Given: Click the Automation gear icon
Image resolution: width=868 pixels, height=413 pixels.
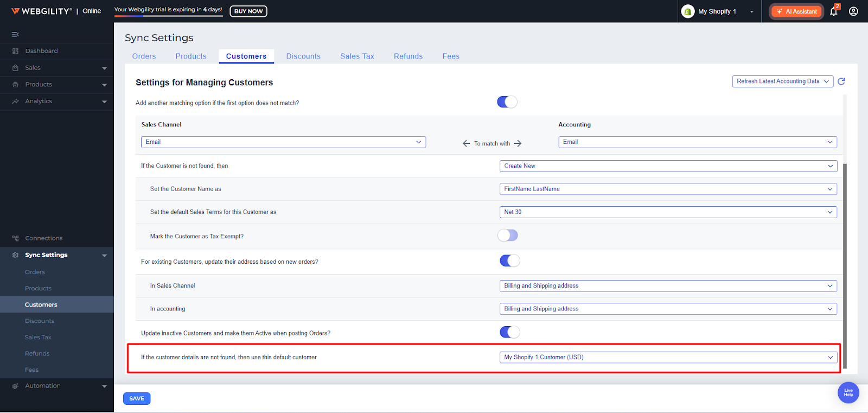Looking at the screenshot, I should (x=15, y=386).
